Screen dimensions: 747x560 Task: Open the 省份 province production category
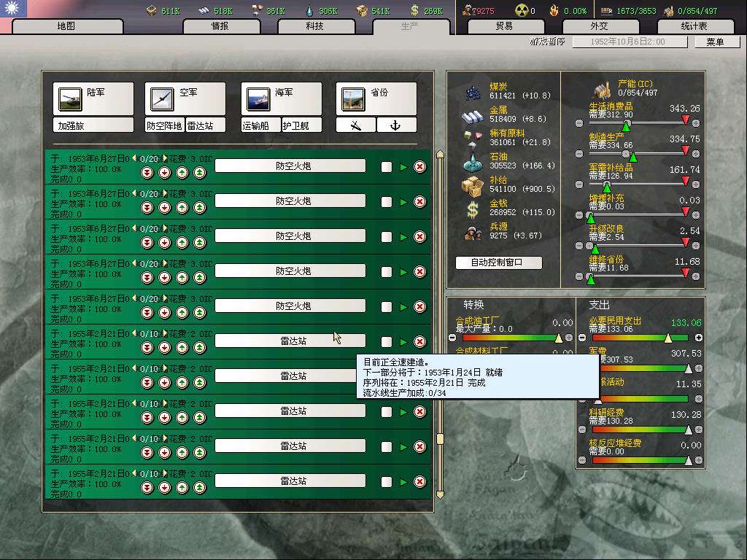[376, 98]
